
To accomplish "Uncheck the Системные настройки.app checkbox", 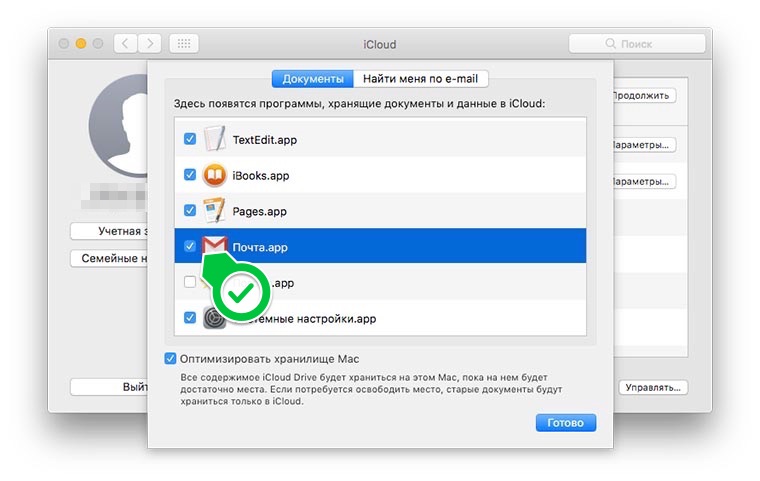I will click(190, 318).
